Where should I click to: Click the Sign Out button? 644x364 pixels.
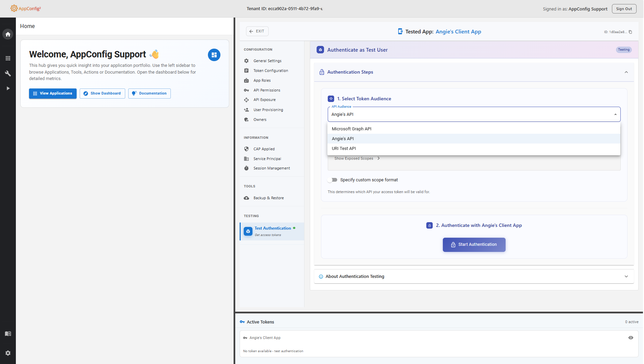point(624,9)
